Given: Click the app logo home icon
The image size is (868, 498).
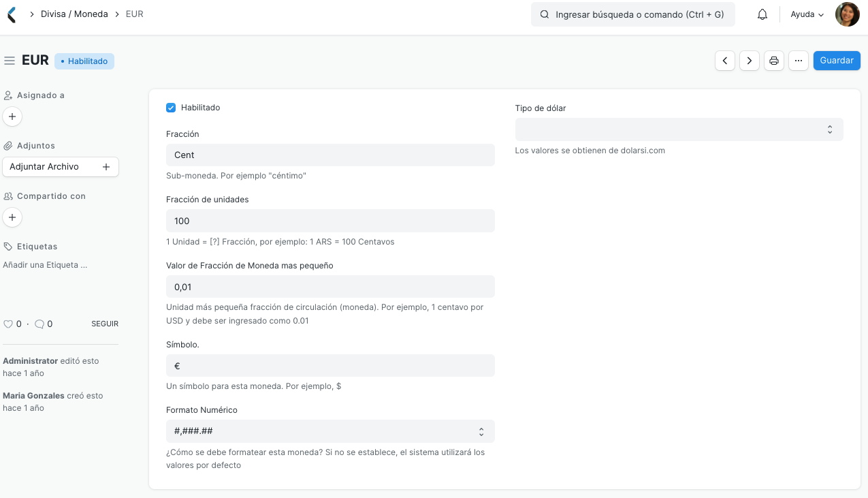Looking at the screenshot, I should (12, 14).
